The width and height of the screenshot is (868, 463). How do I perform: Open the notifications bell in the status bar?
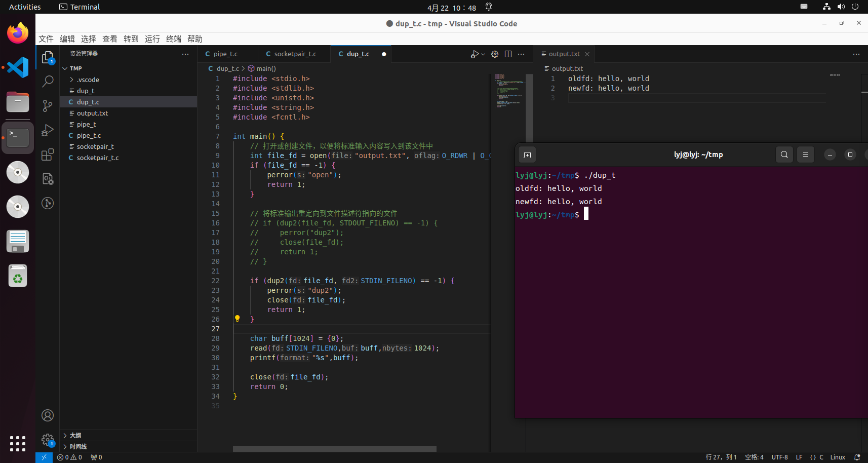pyautogui.click(x=857, y=457)
